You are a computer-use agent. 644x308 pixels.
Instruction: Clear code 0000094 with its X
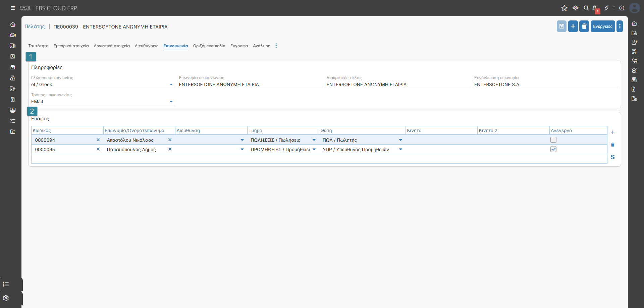coord(98,140)
